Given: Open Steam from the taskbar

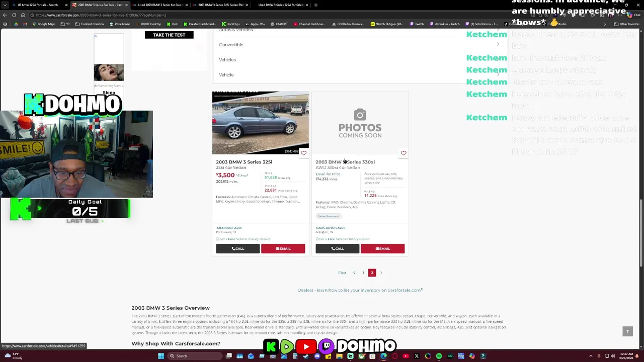Looking at the screenshot, I should pos(305,356).
